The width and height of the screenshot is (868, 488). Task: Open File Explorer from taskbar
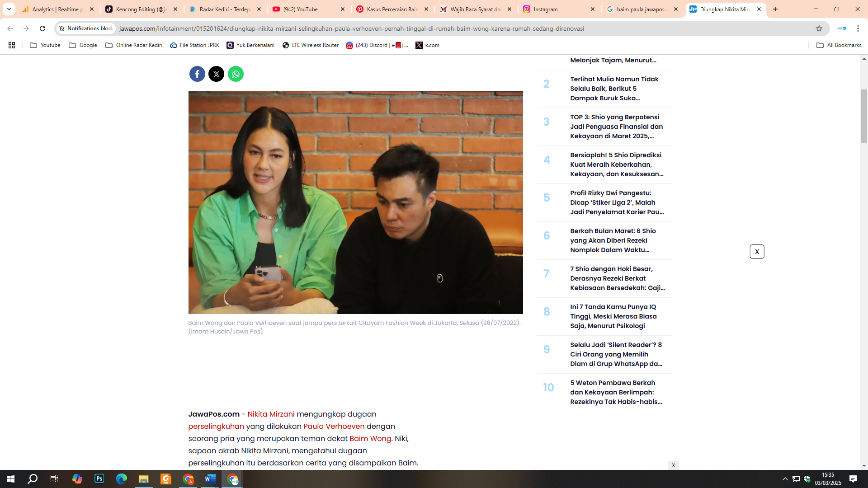point(144,479)
